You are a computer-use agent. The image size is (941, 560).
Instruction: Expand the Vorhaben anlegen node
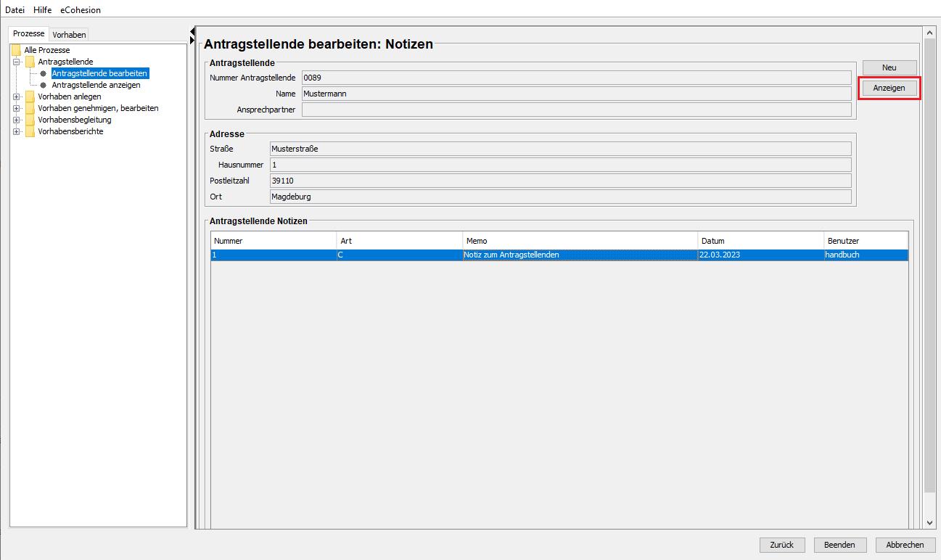[16, 96]
